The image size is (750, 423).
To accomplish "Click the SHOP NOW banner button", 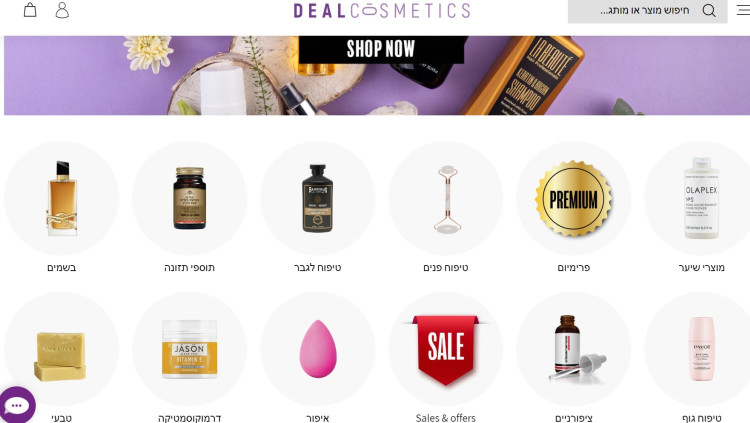I will pos(381,49).
